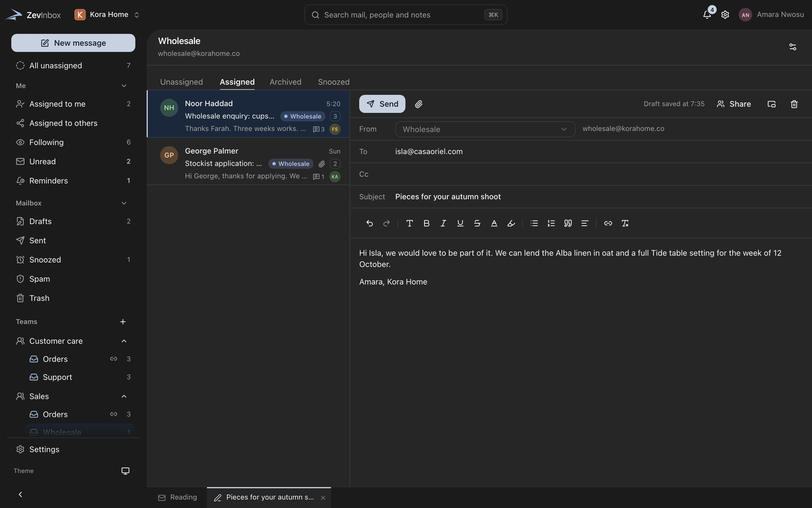812x508 pixels.
Task: Attach a file with paperclip icon
Action: (x=418, y=104)
